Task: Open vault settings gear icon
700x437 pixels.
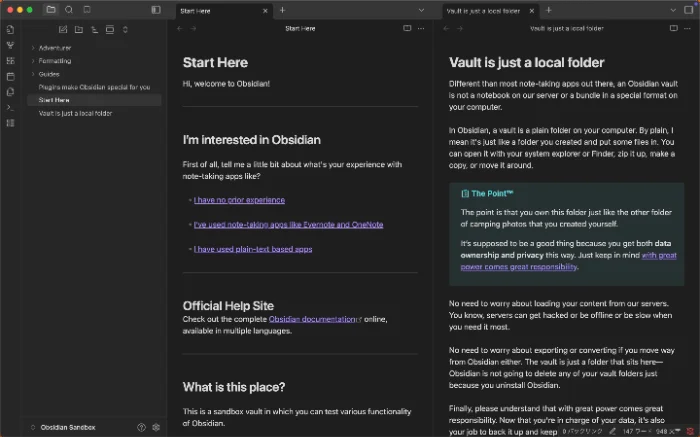Action: click(x=156, y=427)
